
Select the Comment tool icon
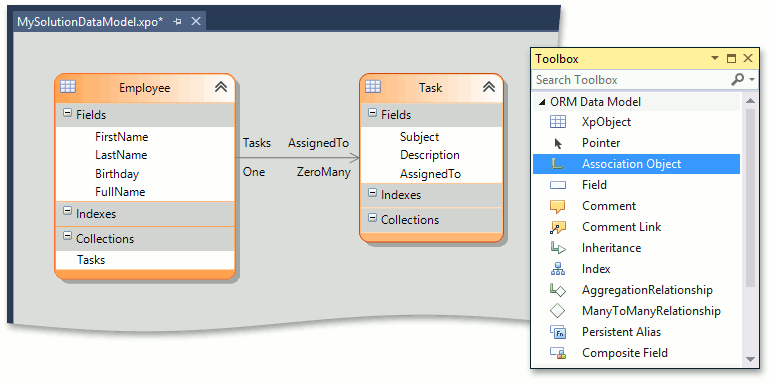coord(558,206)
